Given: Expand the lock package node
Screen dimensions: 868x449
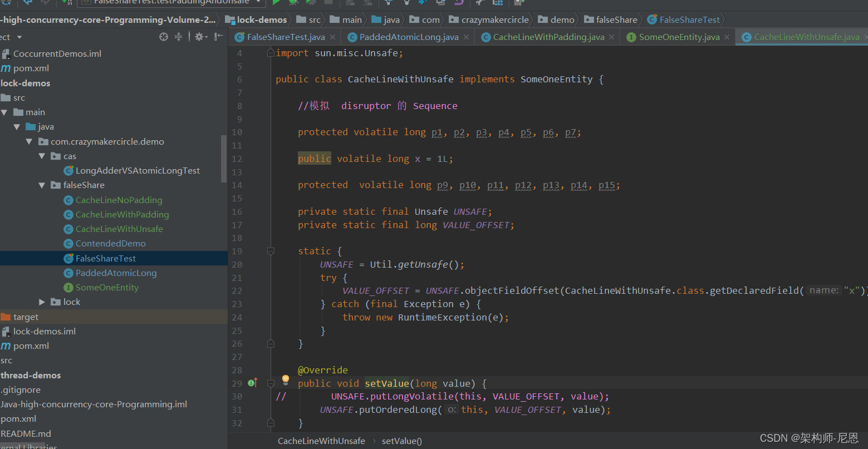Looking at the screenshot, I should [42, 302].
